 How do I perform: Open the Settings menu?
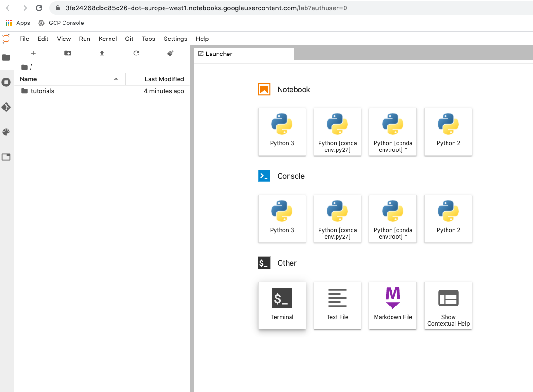(x=175, y=39)
